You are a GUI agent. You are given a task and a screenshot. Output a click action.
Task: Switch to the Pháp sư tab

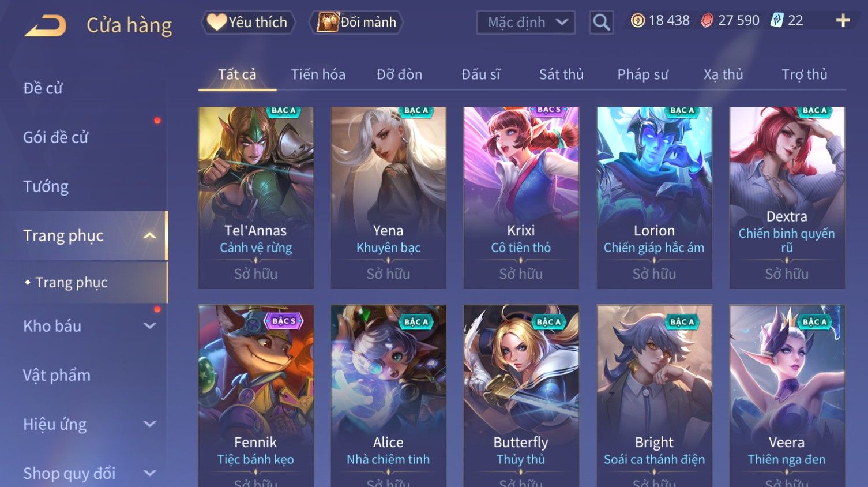[x=642, y=74]
